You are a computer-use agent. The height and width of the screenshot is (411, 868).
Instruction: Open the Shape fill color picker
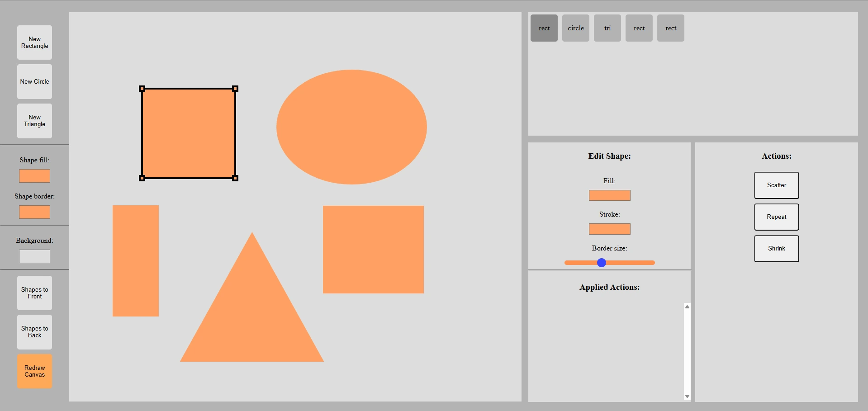click(x=34, y=176)
